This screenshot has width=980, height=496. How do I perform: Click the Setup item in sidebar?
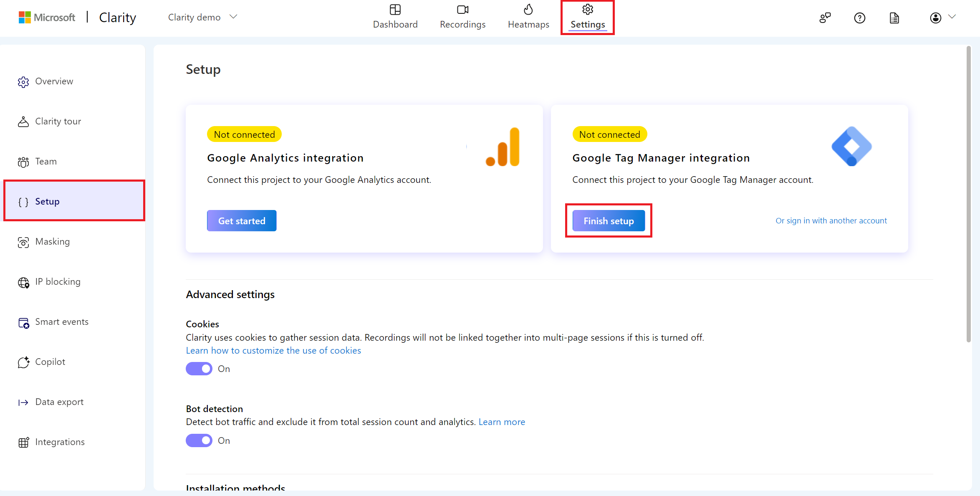71,200
